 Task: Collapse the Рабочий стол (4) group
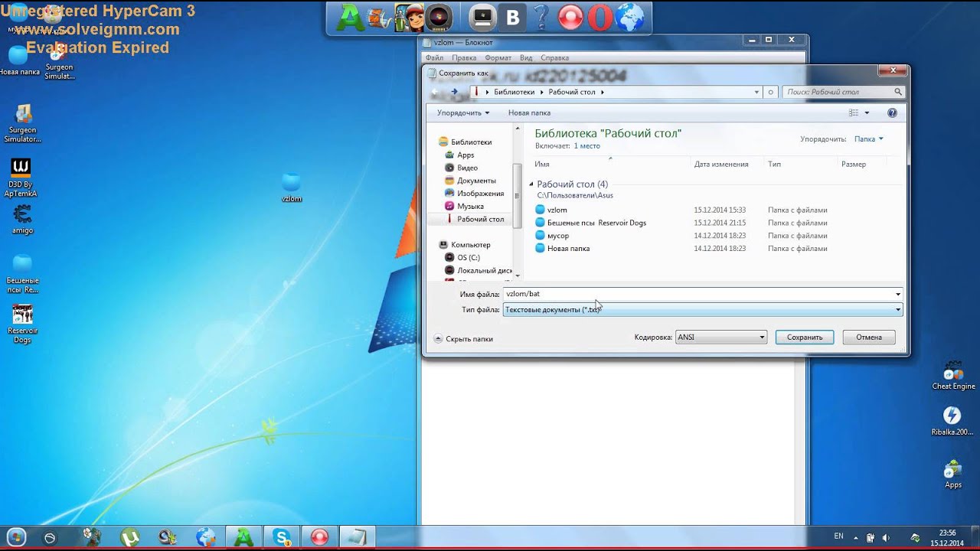click(x=532, y=184)
